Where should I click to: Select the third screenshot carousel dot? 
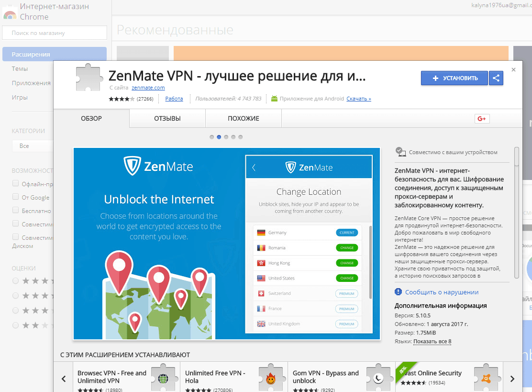click(x=226, y=137)
